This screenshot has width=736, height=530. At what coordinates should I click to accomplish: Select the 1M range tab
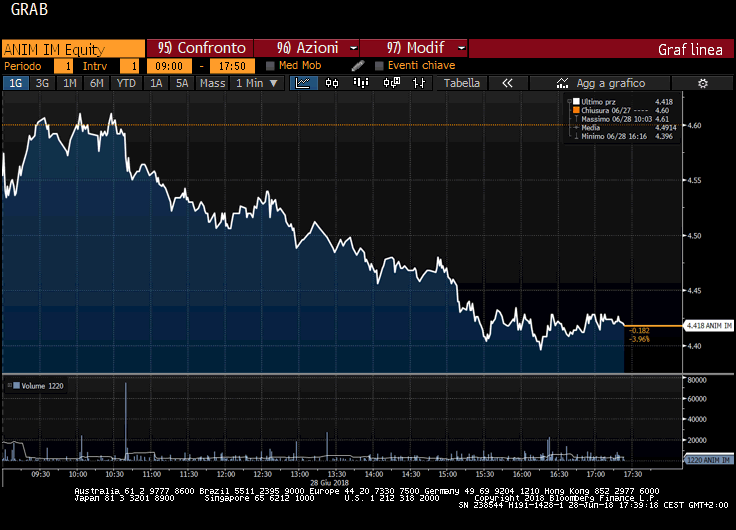pos(69,83)
